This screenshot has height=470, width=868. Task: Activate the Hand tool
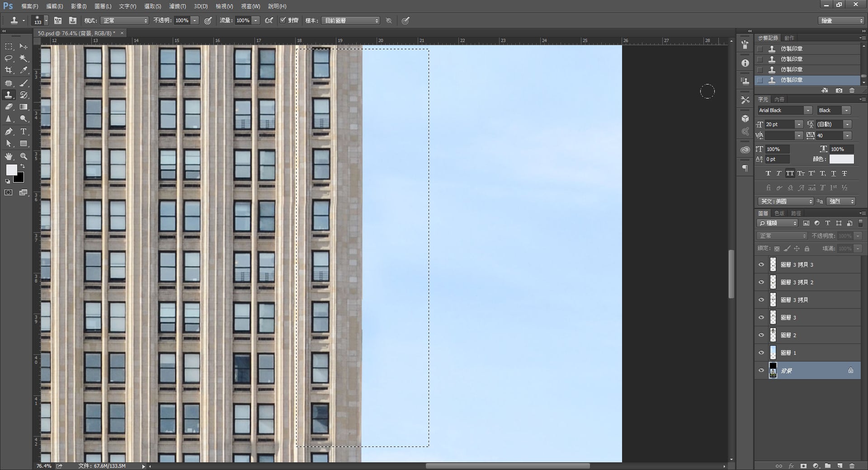pyautogui.click(x=9, y=156)
